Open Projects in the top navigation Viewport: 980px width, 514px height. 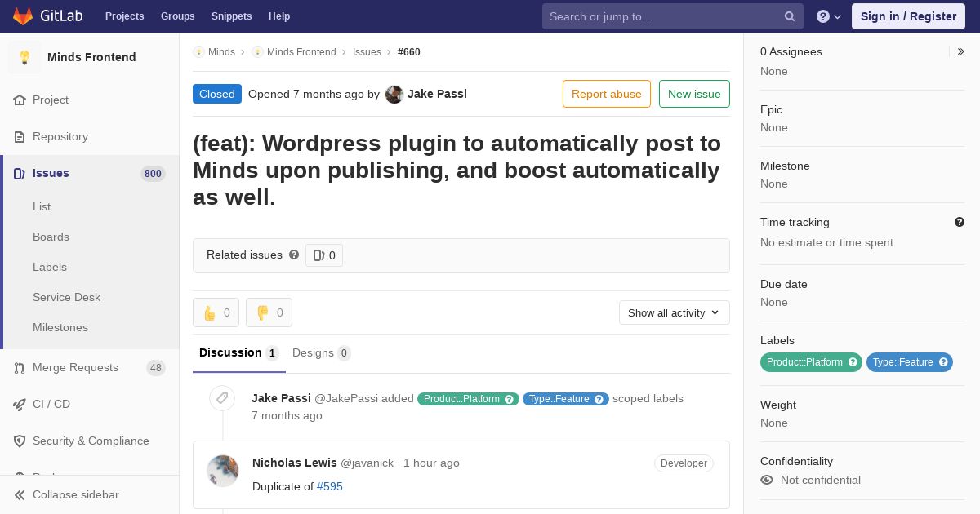click(x=125, y=16)
